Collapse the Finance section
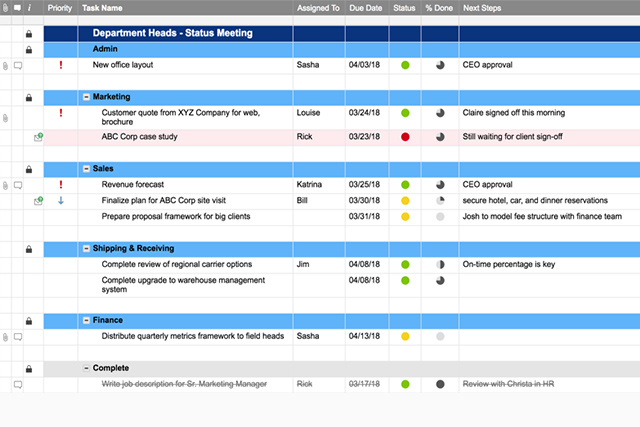The image size is (640, 427). point(86,320)
